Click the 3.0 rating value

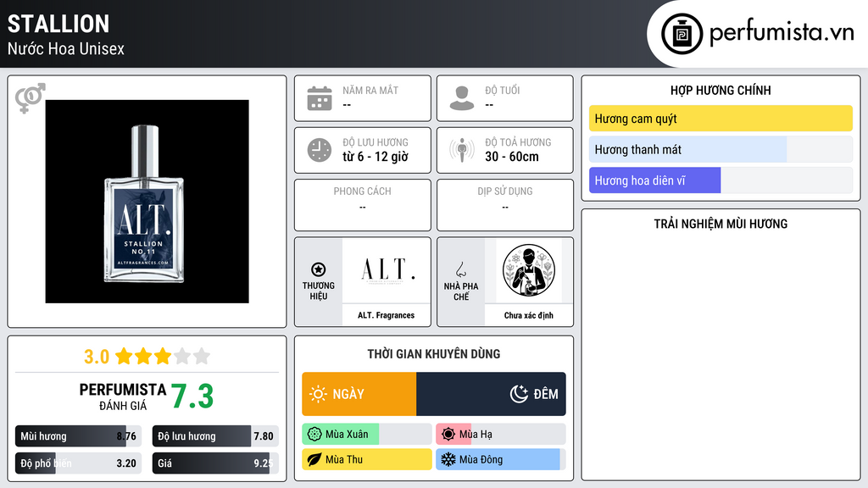point(97,357)
